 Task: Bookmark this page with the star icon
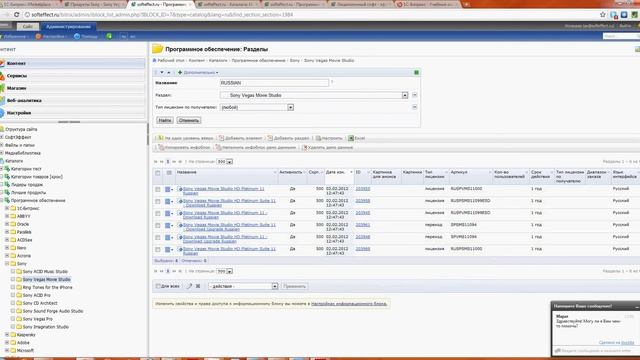(x=603, y=15)
